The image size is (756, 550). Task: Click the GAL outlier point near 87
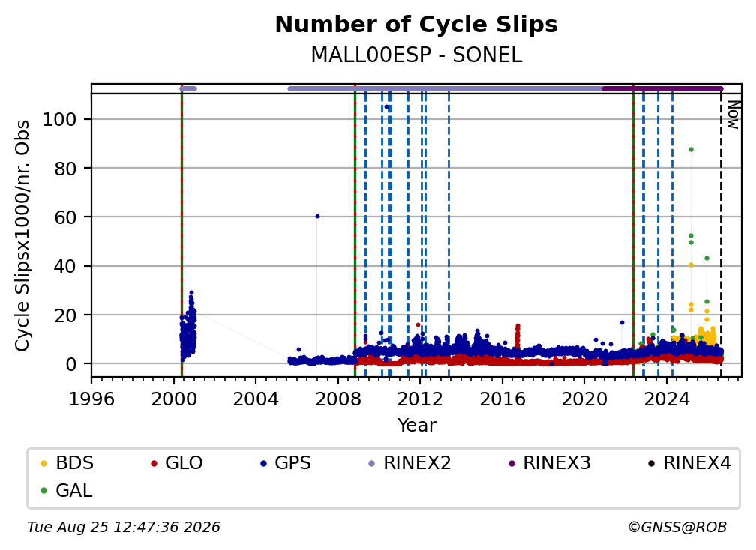coord(691,150)
